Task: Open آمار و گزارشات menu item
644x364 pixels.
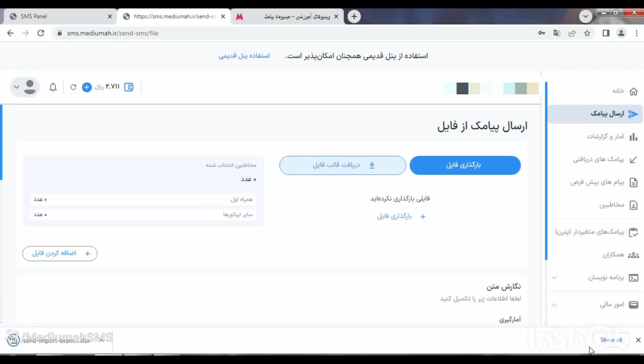Action: pos(606,136)
